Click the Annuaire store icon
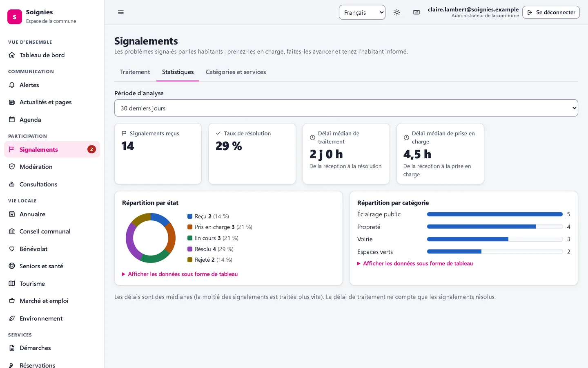This screenshot has width=588, height=368. [x=12, y=214]
